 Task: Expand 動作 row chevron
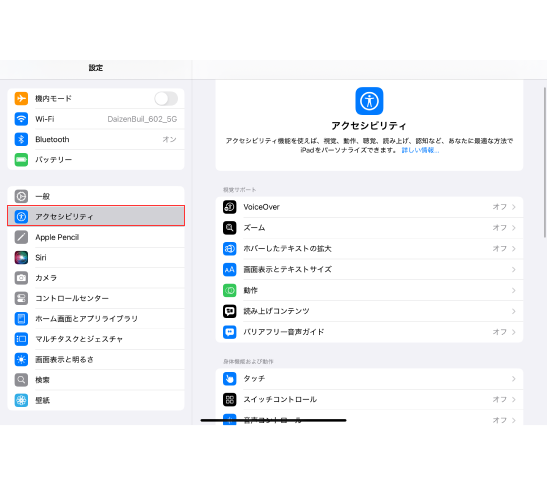point(514,290)
